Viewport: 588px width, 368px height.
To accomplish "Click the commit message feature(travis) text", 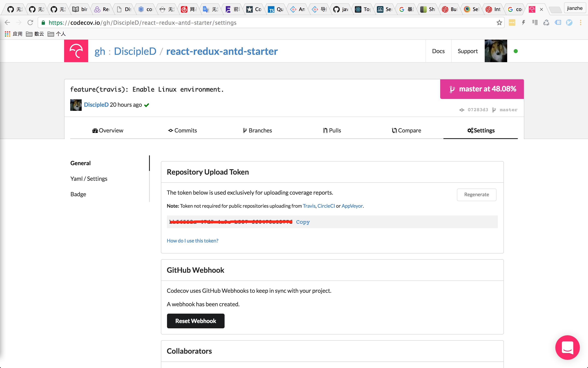I will [147, 89].
